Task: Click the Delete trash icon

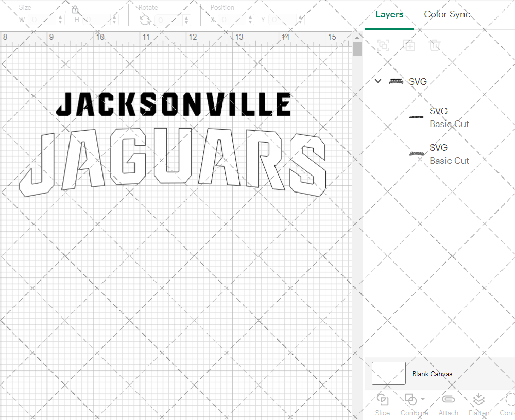Action: (x=435, y=45)
